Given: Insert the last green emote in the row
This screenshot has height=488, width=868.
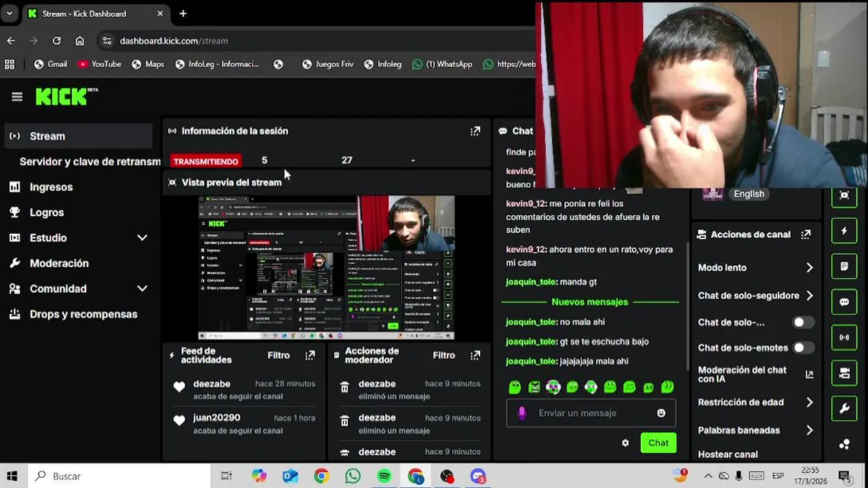Looking at the screenshot, I should click(667, 387).
